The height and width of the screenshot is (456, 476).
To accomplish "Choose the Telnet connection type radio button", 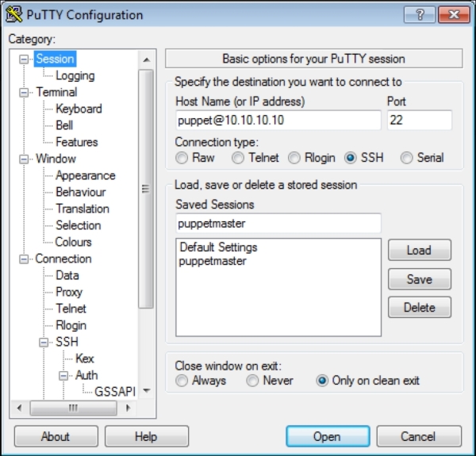I will [x=238, y=158].
